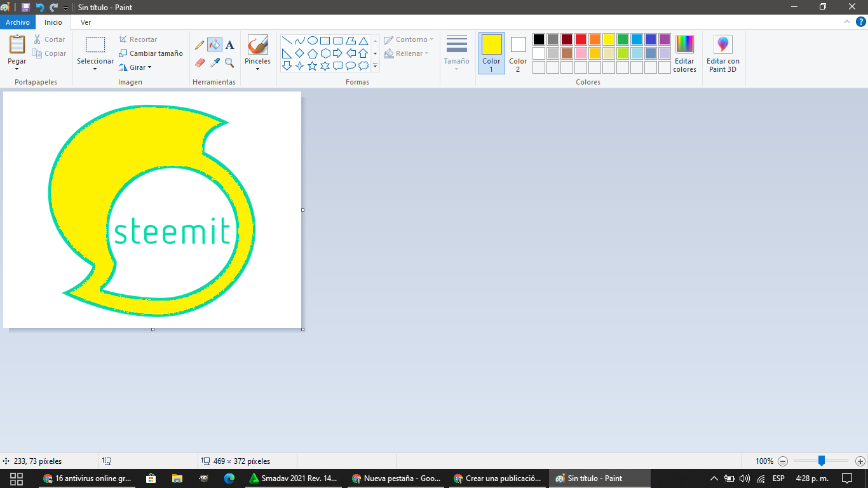This screenshot has width=868, height=488.
Task: Activate the Color 1 button
Action: [x=491, y=53]
